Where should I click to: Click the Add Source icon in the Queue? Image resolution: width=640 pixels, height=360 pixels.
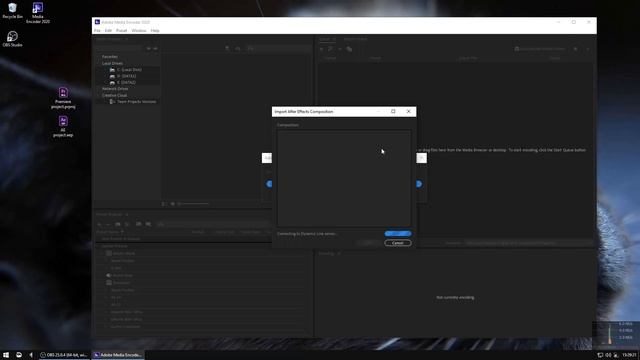pyautogui.click(x=321, y=49)
